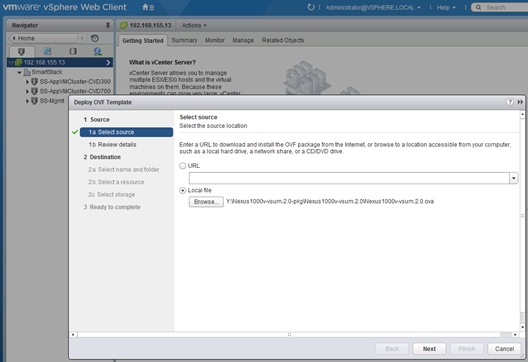528x362 pixels.
Task: Open the Help dropdown menu
Action: (x=446, y=7)
